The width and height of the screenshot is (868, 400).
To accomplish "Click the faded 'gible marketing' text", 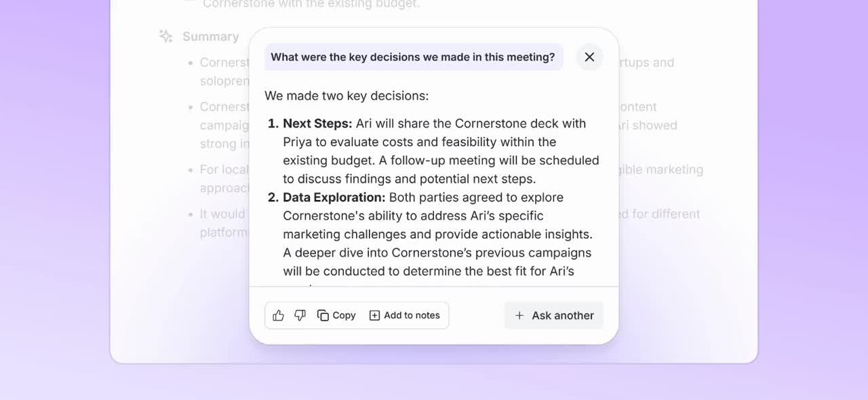I will point(661,169).
